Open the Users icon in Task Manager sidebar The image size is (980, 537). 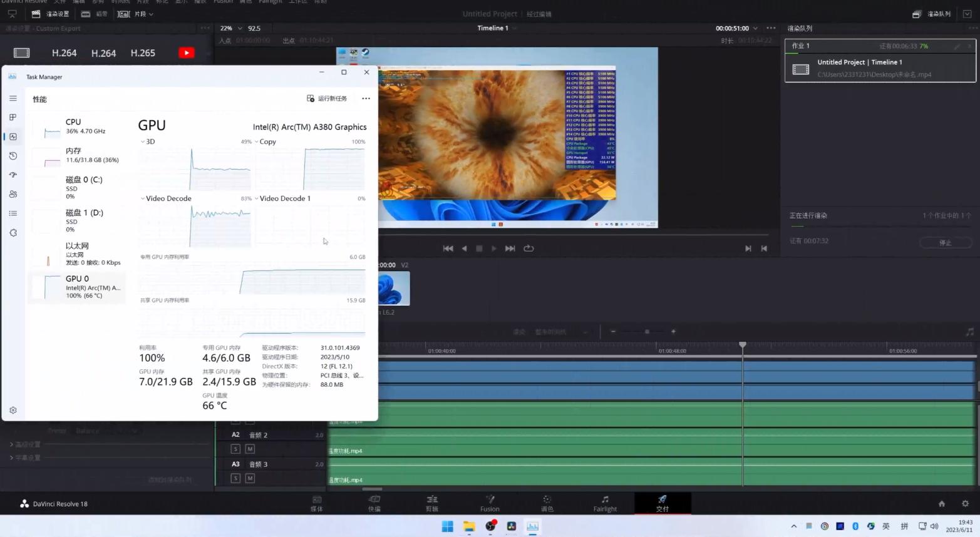pos(13,194)
